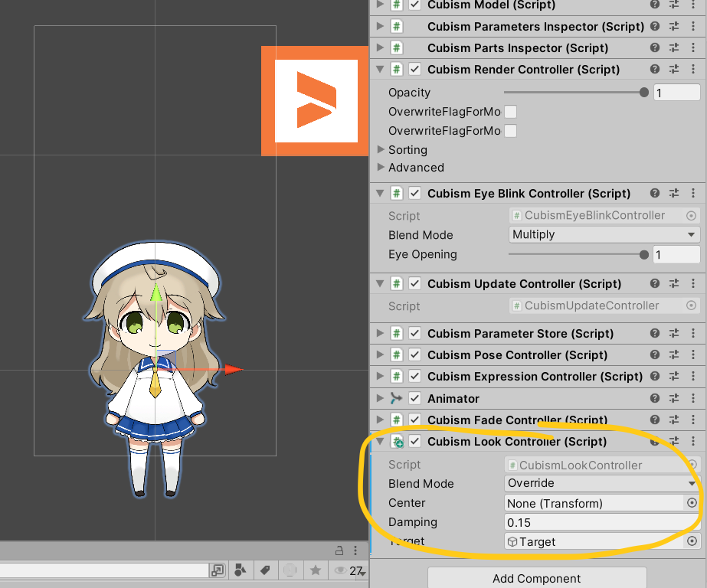
Task: Expand the Advanced section
Action: pos(381,167)
